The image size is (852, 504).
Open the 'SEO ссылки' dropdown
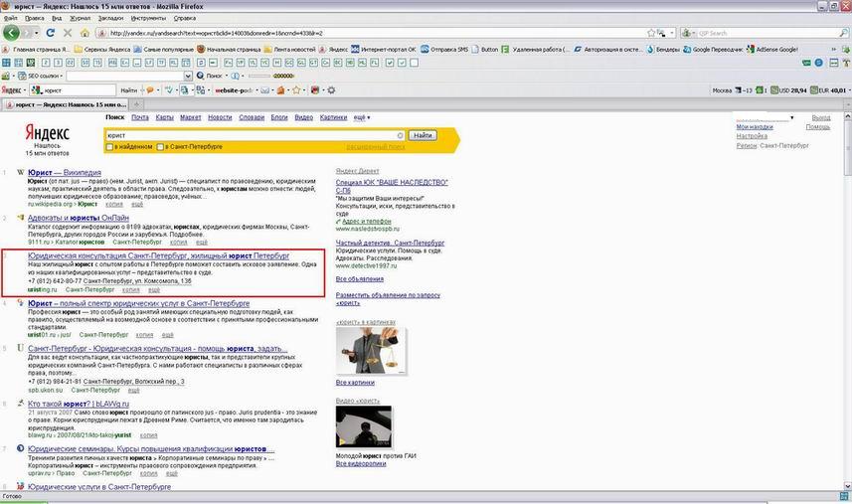(x=41, y=76)
